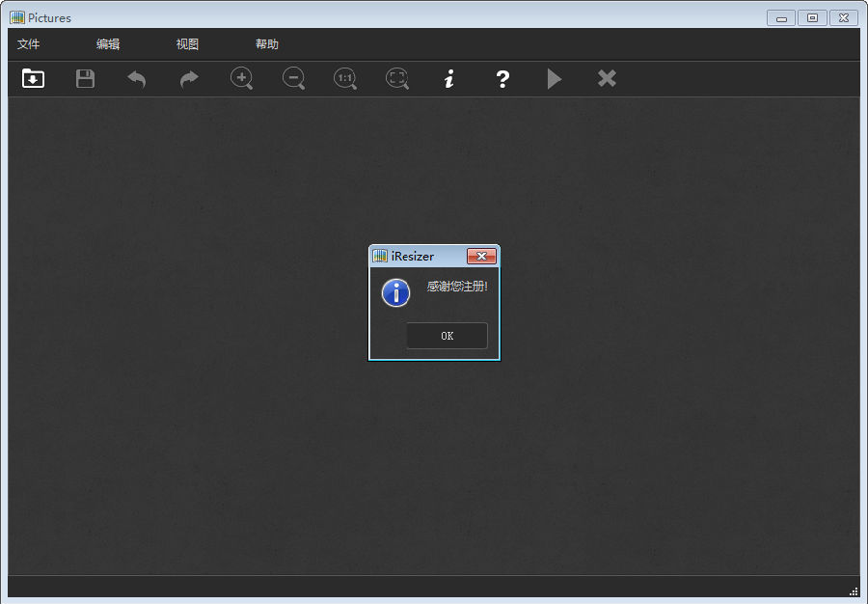Image resolution: width=868 pixels, height=604 pixels.
Task: Click OK in the iResizer dialog
Action: 447,336
